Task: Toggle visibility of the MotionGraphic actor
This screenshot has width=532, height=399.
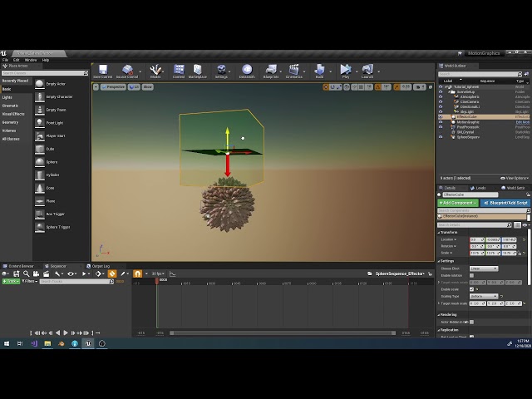Action: click(441, 122)
